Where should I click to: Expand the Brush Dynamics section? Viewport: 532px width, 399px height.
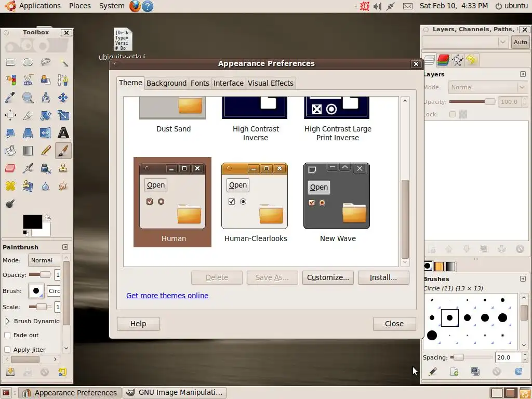tap(7, 321)
